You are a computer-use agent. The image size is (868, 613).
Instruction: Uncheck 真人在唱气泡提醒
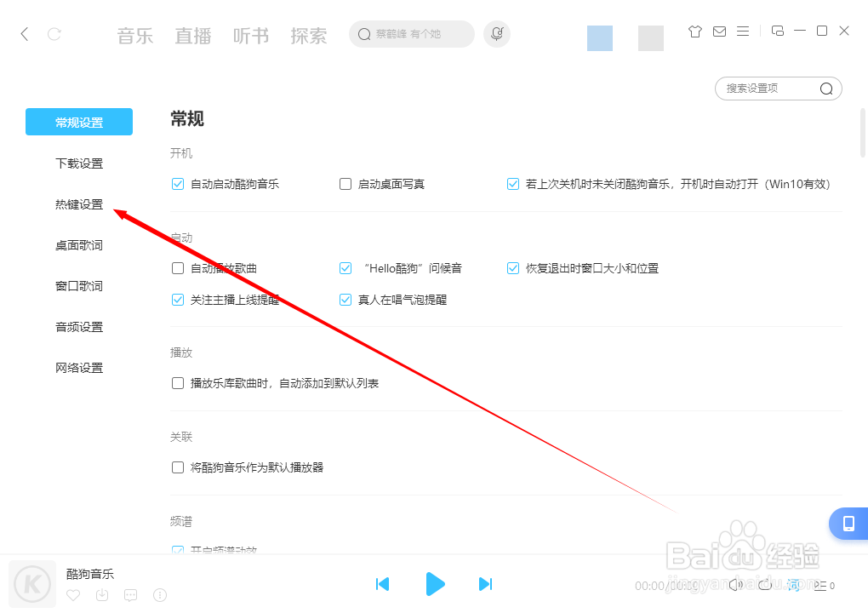click(345, 301)
